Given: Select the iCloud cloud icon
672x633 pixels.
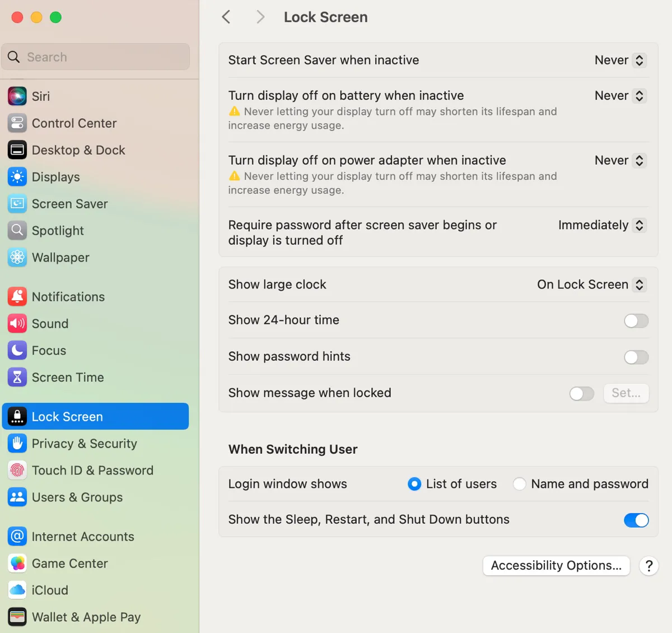Looking at the screenshot, I should (x=17, y=590).
